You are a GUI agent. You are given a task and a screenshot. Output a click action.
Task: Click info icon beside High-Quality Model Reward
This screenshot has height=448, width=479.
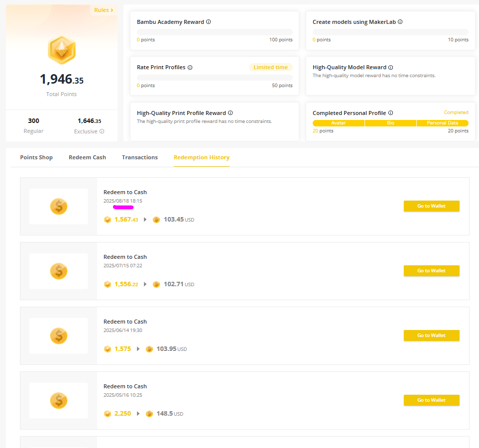[390, 67]
